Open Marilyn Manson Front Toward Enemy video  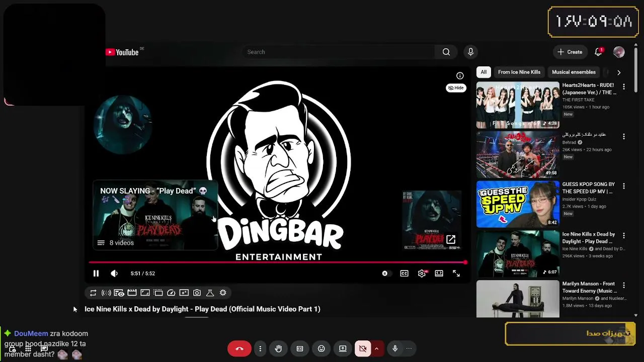point(518,299)
